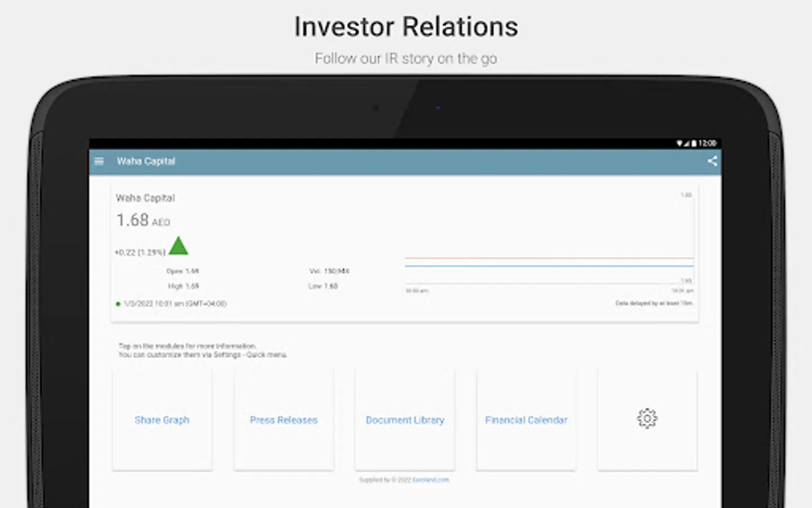Viewport: 812px width, 508px height.
Task: Open the hamburger navigation menu
Action: click(99, 161)
